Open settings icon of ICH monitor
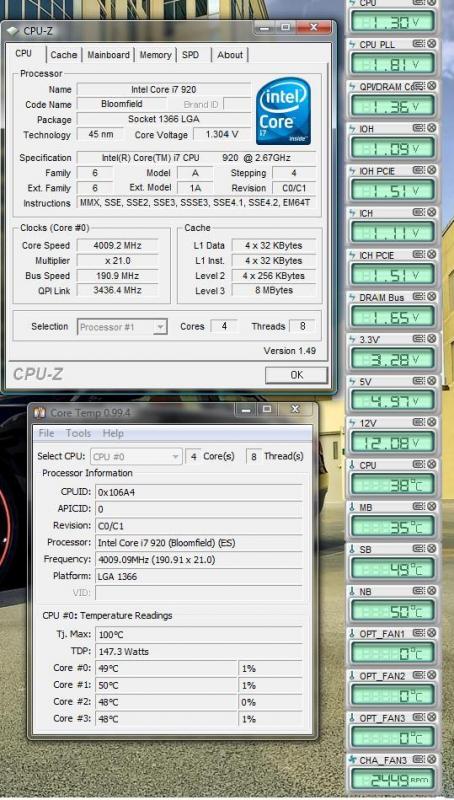Viewport: 454px width, 800px height. coord(419,212)
